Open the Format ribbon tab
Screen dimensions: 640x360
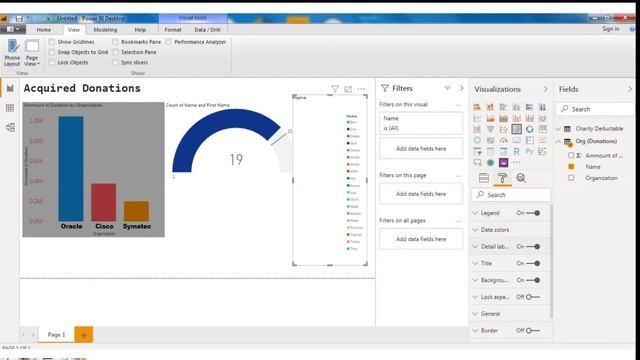point(173,30)
